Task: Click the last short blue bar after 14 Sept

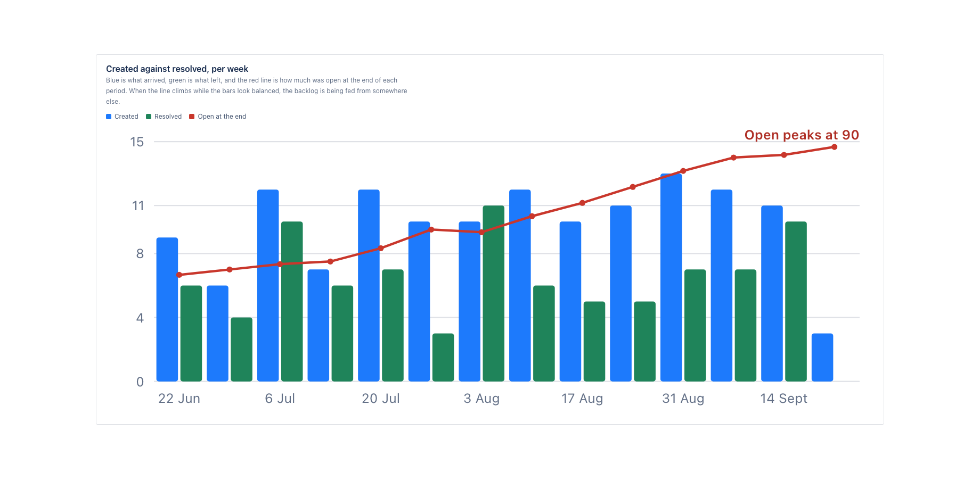Action: tap(822, 358)
